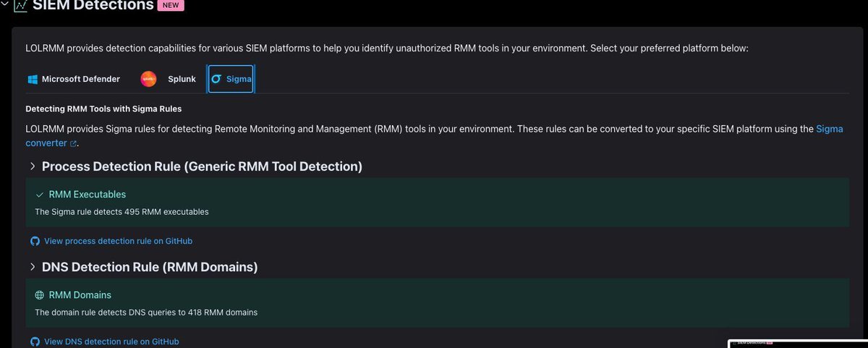868x348 pixels.
Task: Click text about 418 RMM domains
Action: pos(146,313)
